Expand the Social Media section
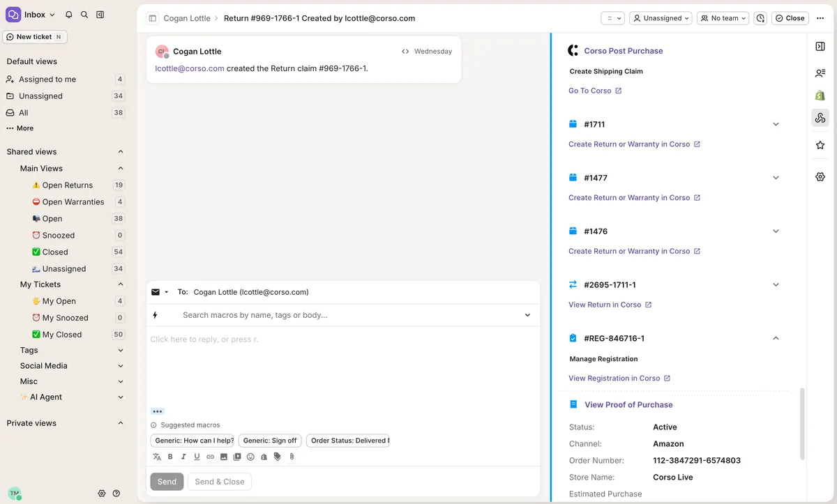Screen dimensions: 837x504 point(120,366)
